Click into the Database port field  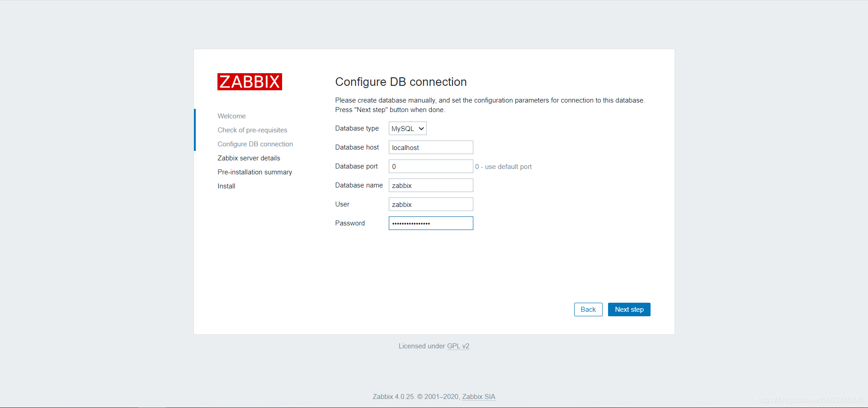[x=431, y=167]
